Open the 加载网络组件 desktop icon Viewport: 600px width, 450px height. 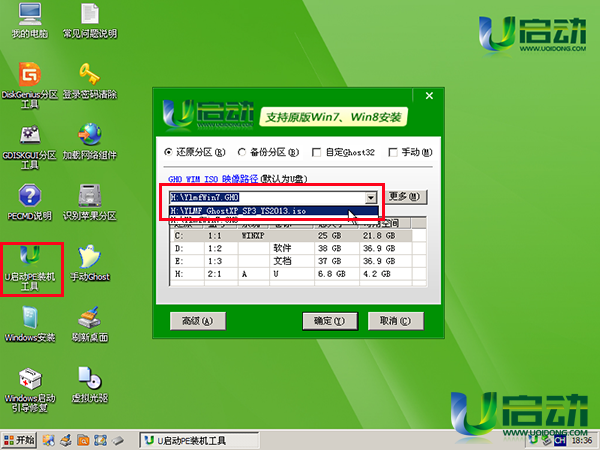tap(90, 136)
